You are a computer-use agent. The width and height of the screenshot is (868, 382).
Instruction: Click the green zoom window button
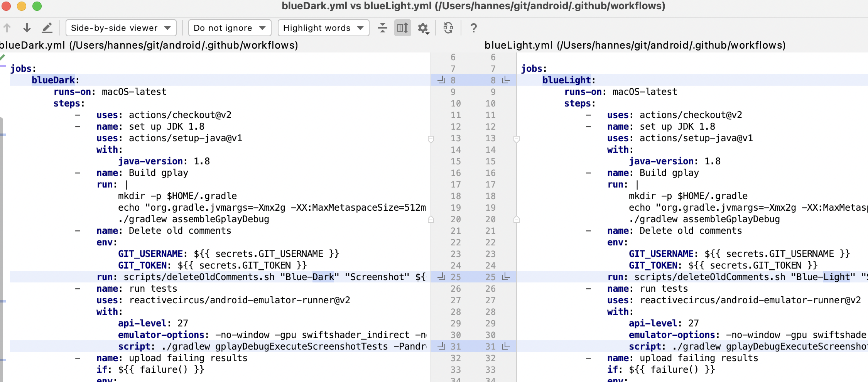pyautogui.click(x=37, y=6)
